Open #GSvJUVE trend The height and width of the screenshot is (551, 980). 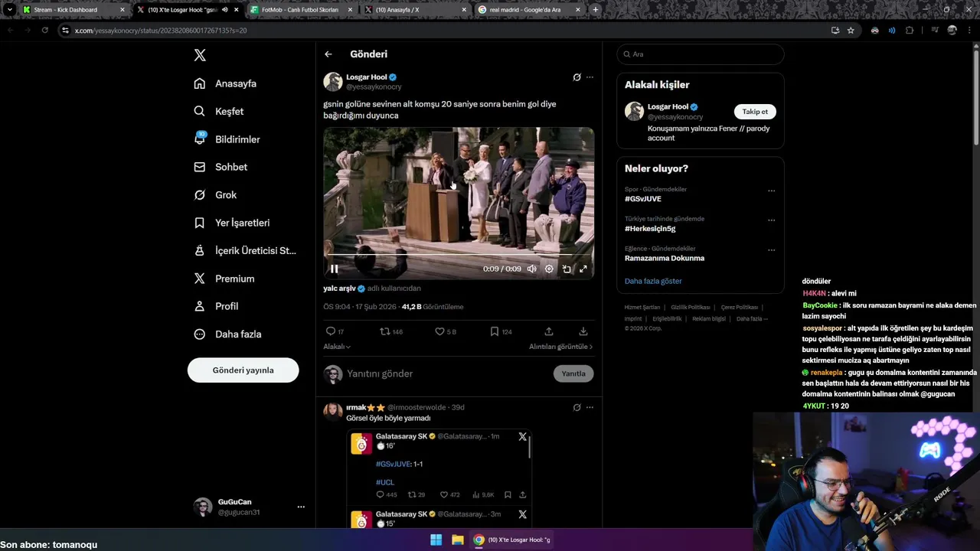643,199
